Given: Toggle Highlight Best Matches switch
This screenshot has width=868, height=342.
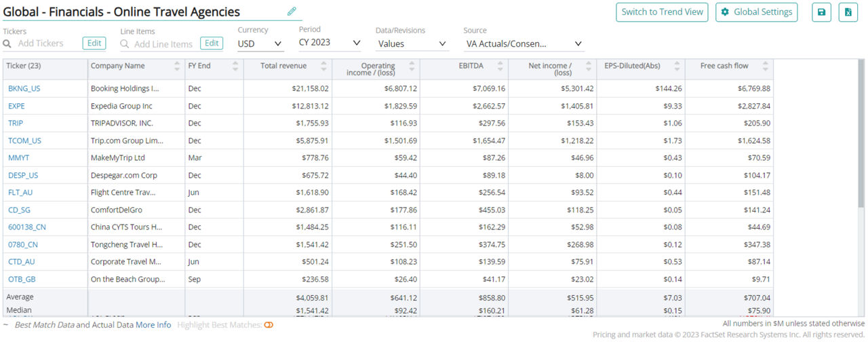Looking at the screenshot, I should [269, 325].
